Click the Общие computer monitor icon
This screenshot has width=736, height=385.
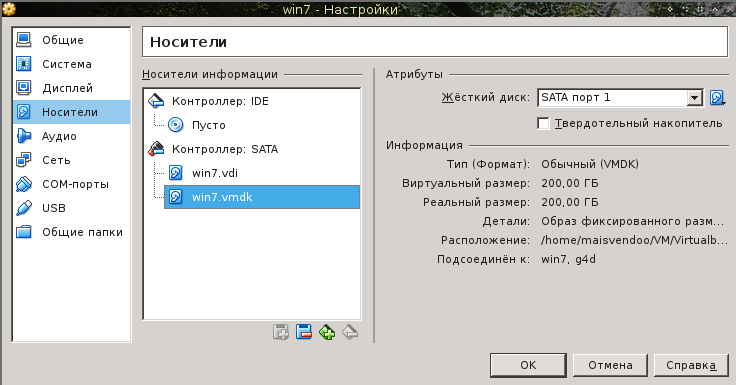point(23,40)
